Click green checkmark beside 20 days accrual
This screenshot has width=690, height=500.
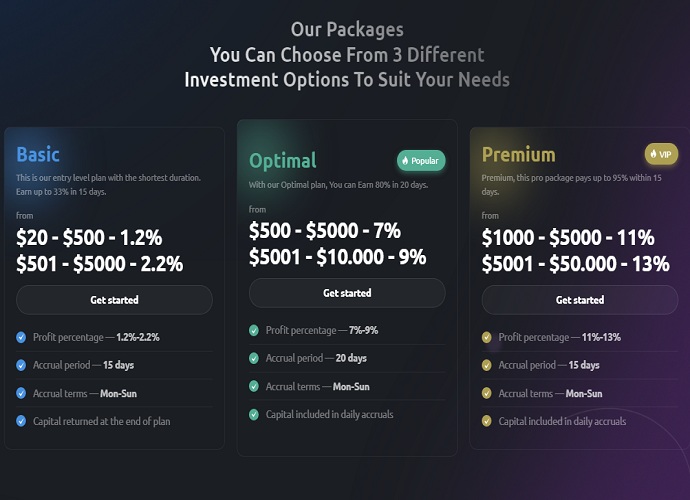coord(254,358)
